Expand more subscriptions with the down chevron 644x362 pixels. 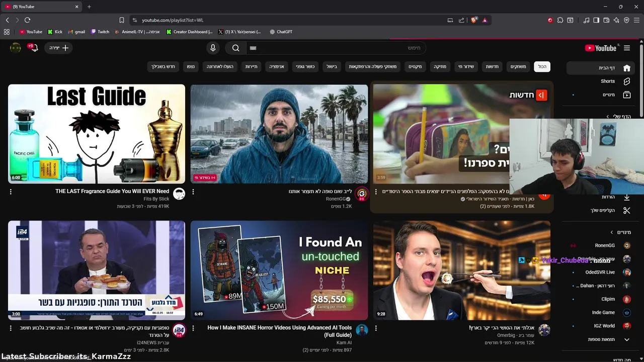click(626, 339)
